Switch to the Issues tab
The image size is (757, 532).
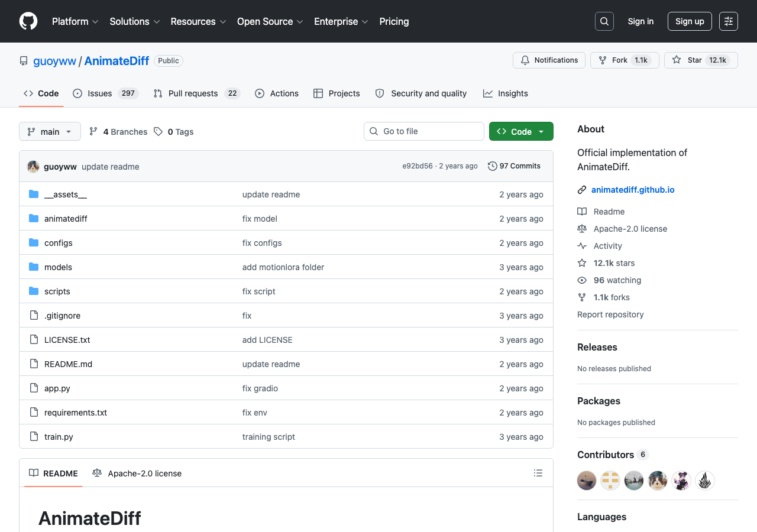coord(106,93)
